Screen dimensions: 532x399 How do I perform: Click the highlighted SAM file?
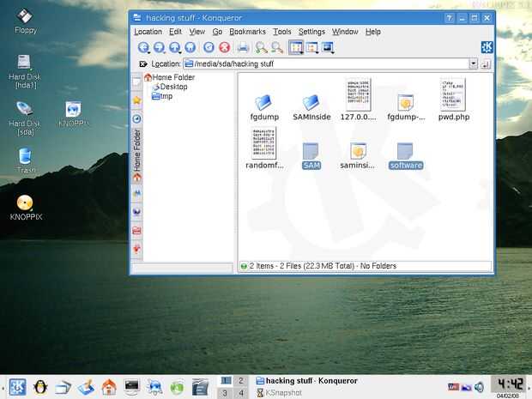[x=311, y=156]
